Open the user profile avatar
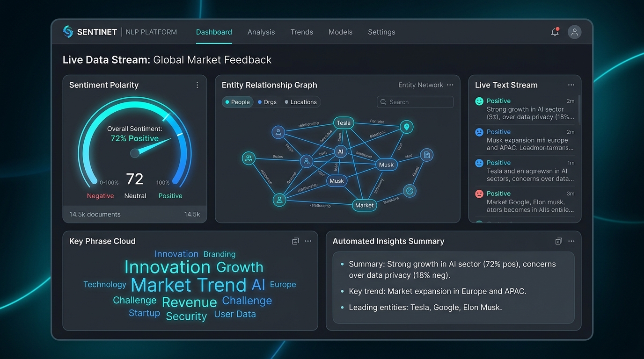644x359 pixels. point(574,32)
